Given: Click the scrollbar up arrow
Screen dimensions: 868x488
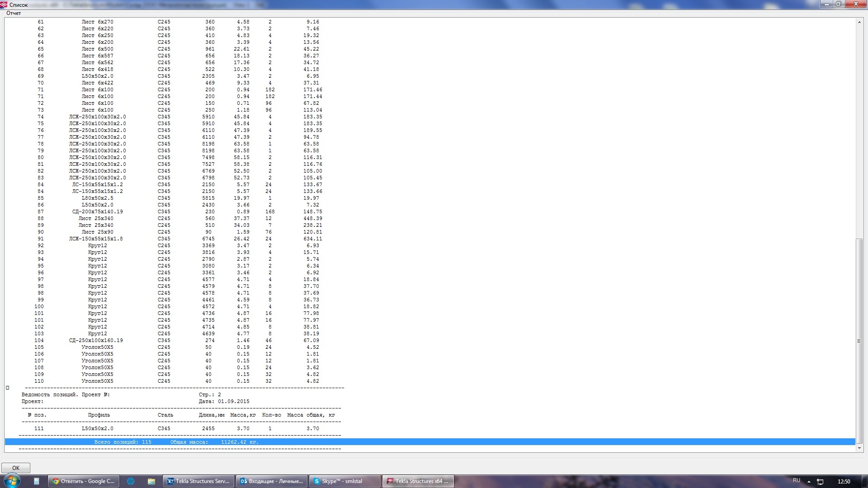Looking at the screenshot, I should (859, 22).
